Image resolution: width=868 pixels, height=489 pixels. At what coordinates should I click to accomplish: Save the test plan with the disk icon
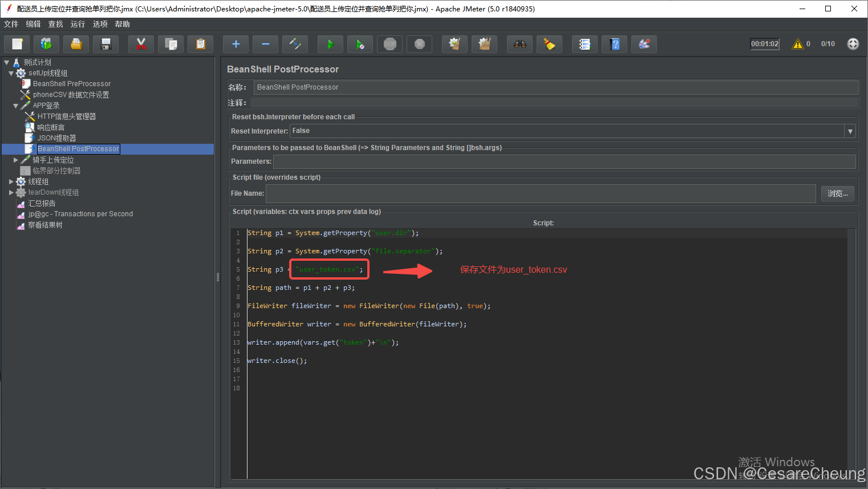pos(106,44)
